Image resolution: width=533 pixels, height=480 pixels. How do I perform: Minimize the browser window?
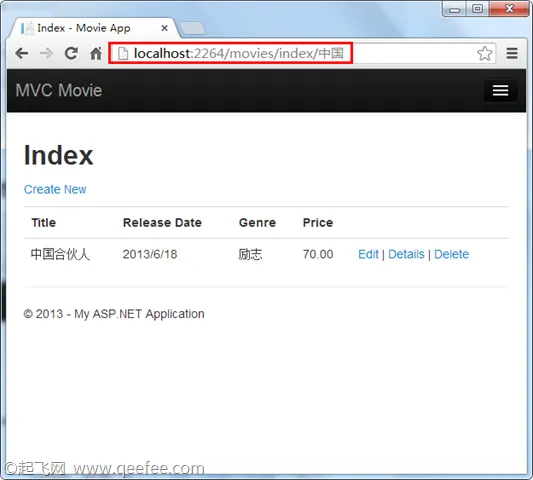(454, 8)
